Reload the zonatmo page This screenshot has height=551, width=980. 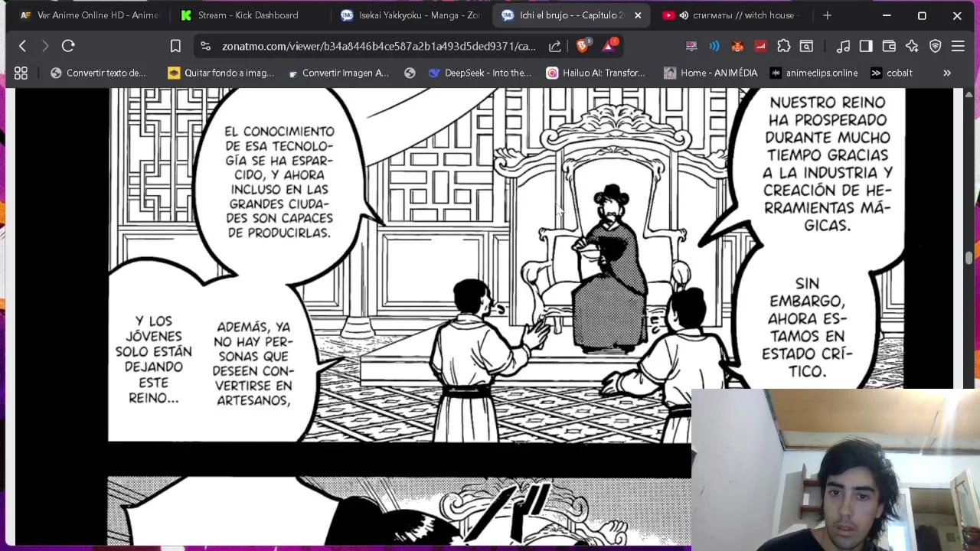tap(68, 46)
